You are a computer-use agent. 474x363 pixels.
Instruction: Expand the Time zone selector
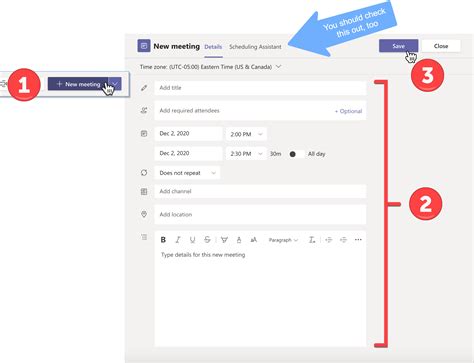pos(210,67)
